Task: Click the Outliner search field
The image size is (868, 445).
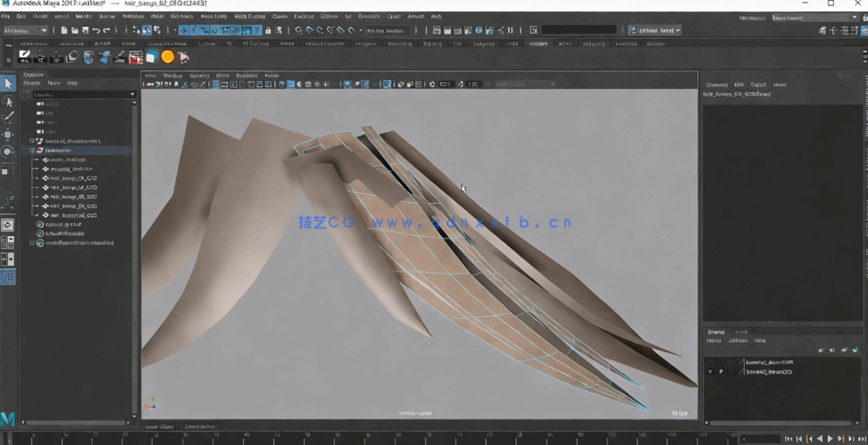Action: pyautogui.click(x=80, y=94)
